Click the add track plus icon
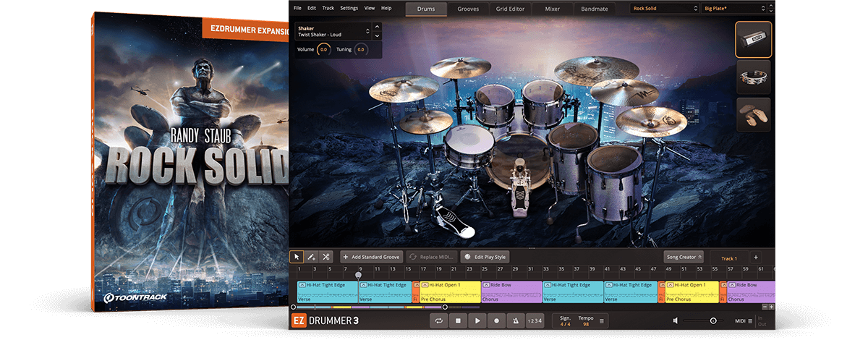 755,258
